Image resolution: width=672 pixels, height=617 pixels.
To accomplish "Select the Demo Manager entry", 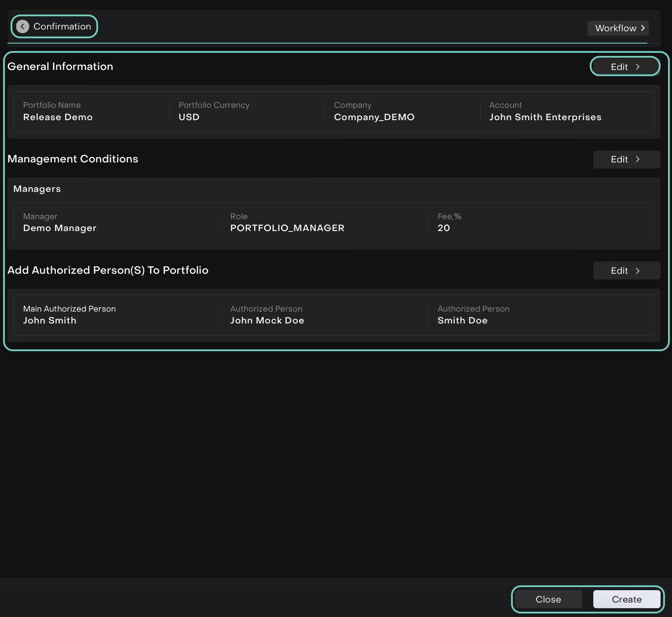I will pyautogui.click(x=59, y=228).
